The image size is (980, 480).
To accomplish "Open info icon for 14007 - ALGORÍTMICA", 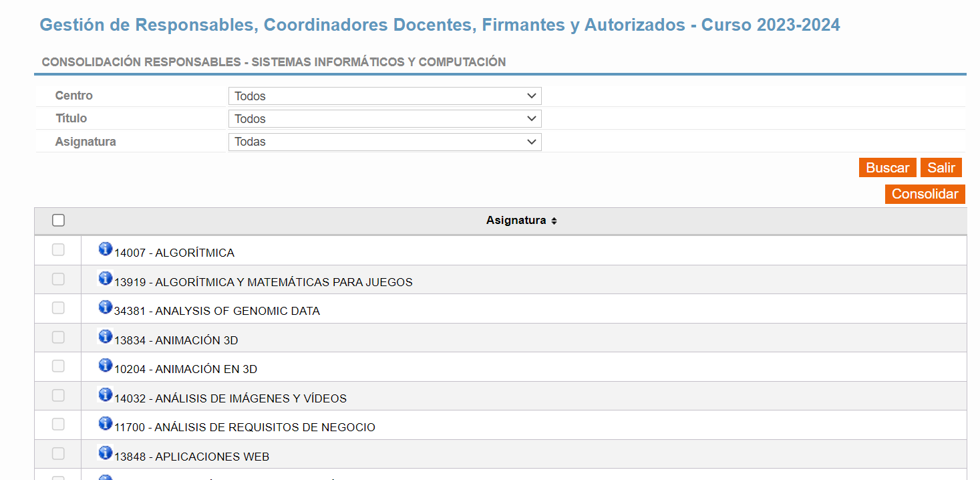I will (106, 249).
